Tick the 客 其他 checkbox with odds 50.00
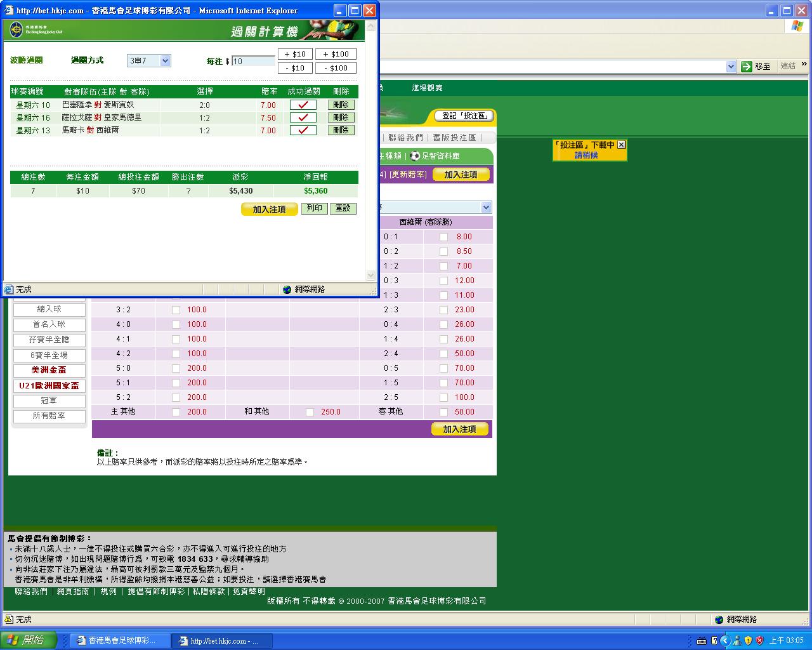Viewport: 812px width, 650px height. click(x=443, y=412)
